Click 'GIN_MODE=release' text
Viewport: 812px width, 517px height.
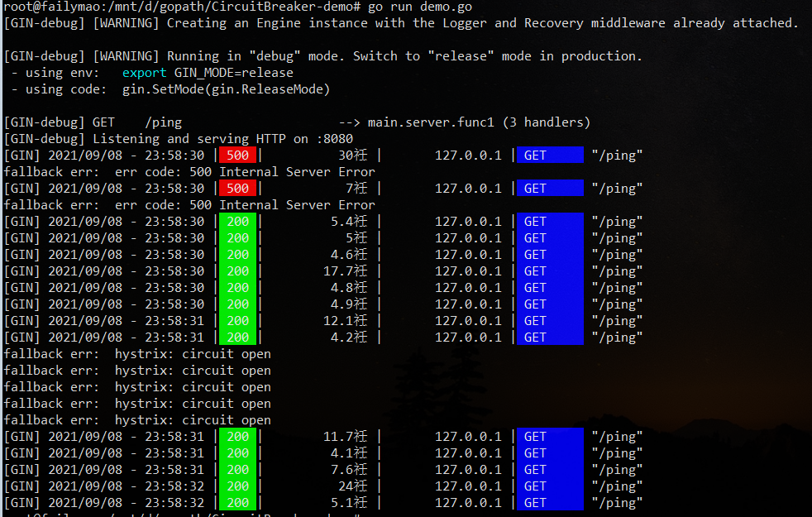[x=233, y=73]
